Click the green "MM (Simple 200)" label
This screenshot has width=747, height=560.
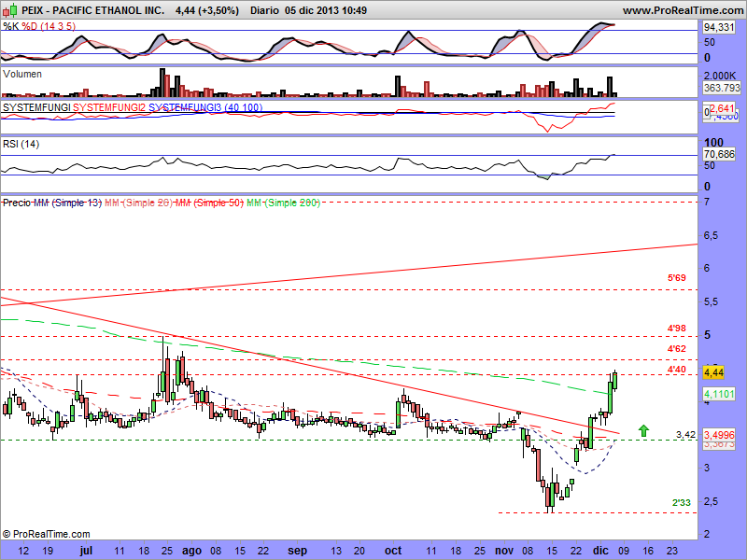click(283, 203)
